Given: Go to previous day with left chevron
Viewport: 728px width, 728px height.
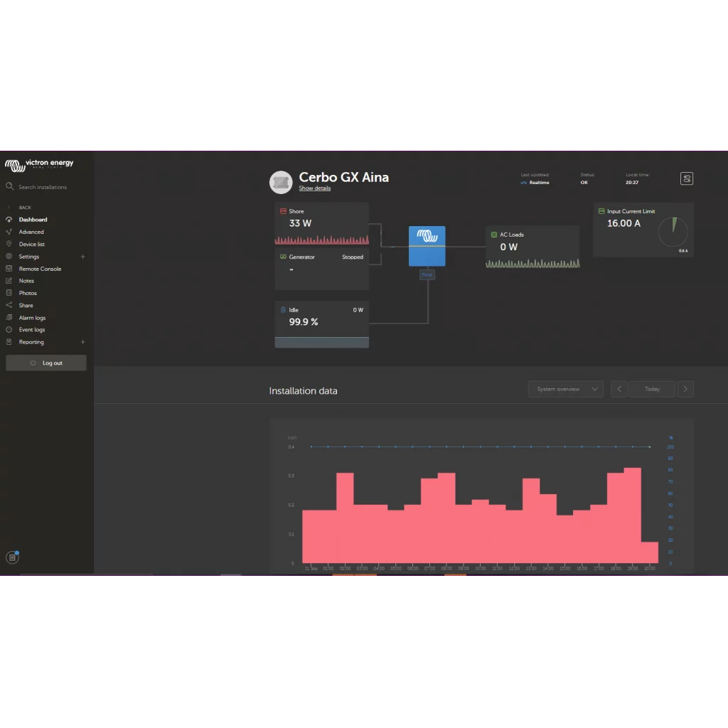Looking at the screenshot, I should [619, 389].
